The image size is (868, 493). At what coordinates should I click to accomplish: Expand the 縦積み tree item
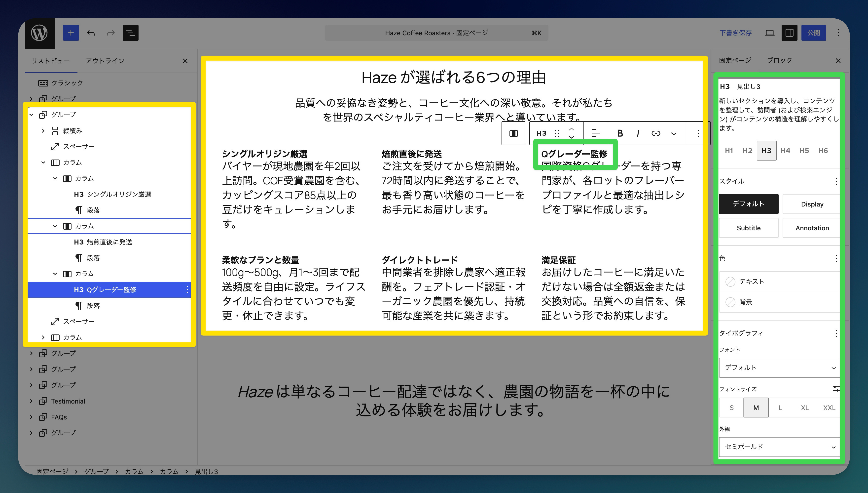pyautogui.click(x=43, y=131)
